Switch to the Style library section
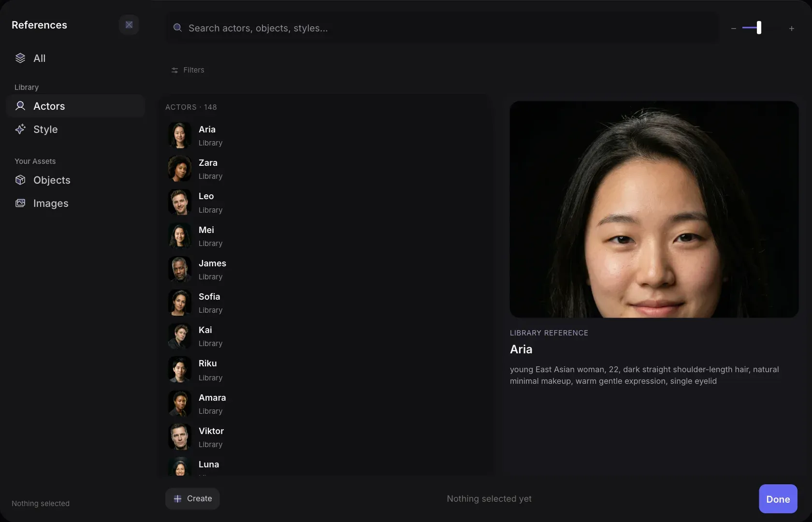This screenshot has height=522, width=812. (75, 129)
